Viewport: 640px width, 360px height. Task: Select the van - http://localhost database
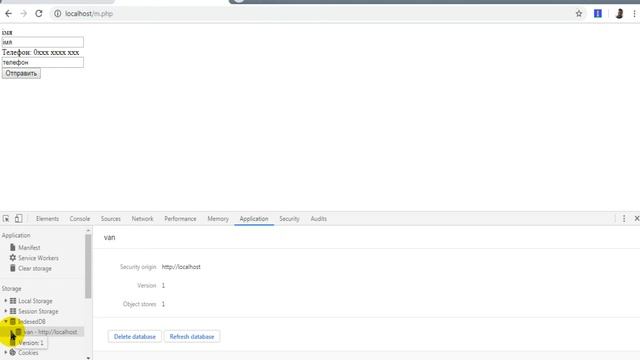(50, 332)
